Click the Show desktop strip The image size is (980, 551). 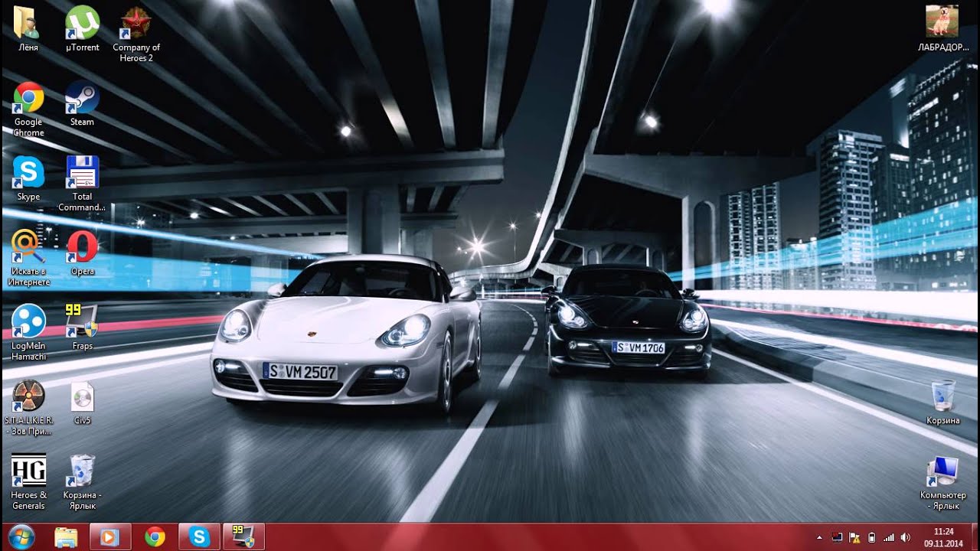975,537
